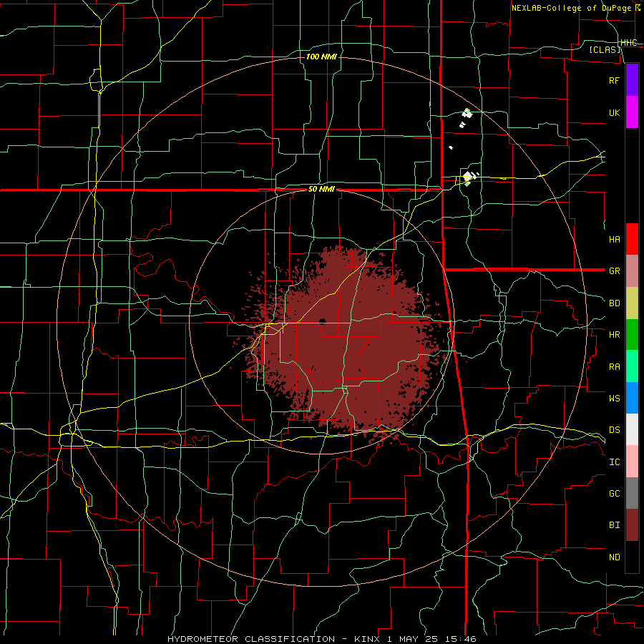Click the 'NEXLAB-College of DuPage' credit text

pyautogui.click(x=572, y=8)
